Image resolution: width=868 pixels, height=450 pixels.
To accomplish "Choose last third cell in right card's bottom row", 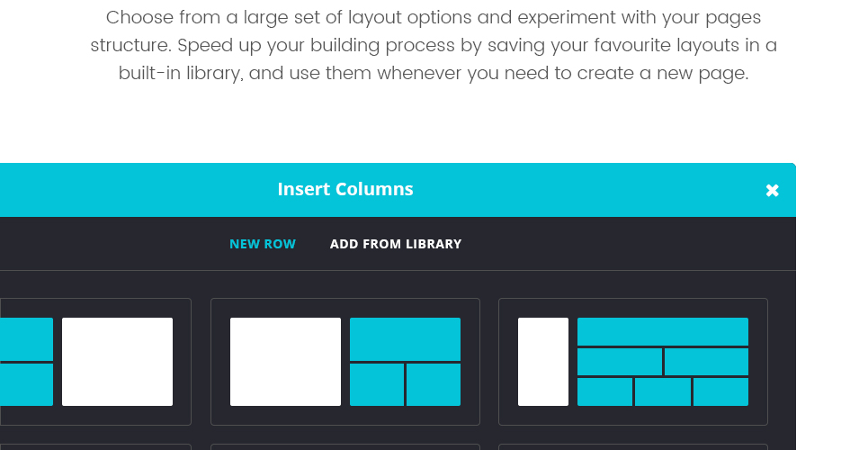I will 720,391.
